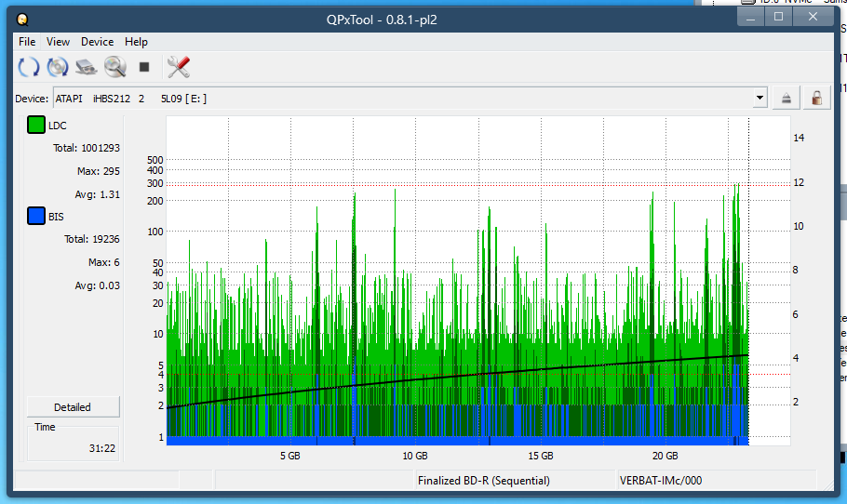Open the Device menu

97,42
